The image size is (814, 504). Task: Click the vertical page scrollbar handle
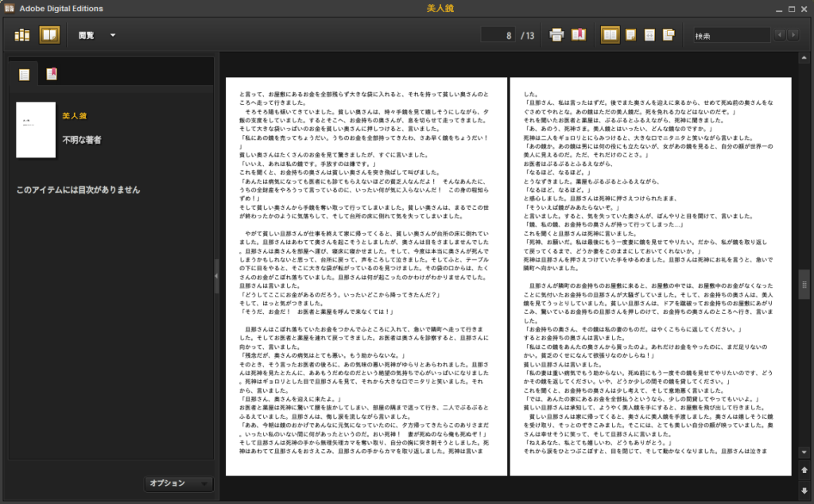(804, 282)
